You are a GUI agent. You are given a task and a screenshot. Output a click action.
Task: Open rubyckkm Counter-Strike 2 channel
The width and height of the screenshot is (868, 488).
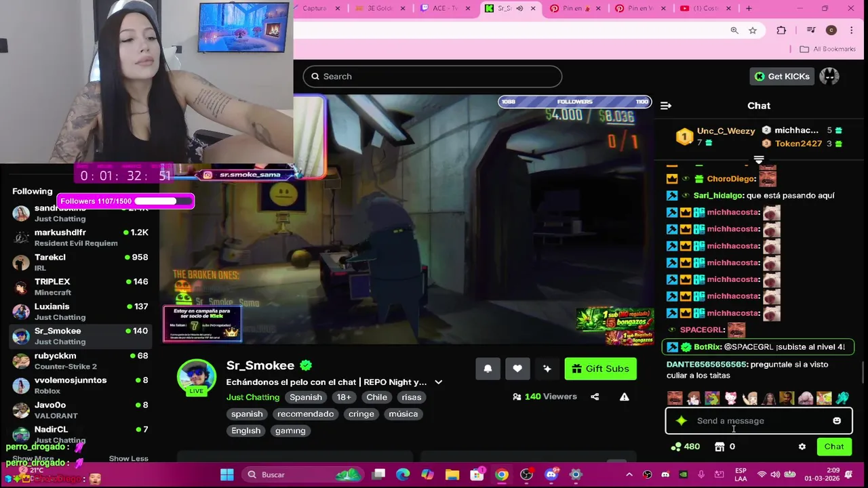pyautogui.click(x=81, y=361)
